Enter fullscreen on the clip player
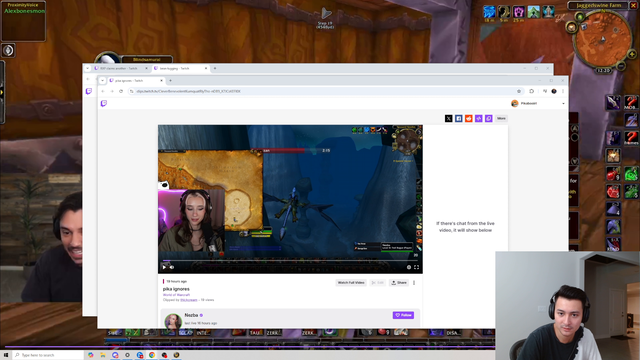This screenshot has width=640, height=360. pos(416,267)
